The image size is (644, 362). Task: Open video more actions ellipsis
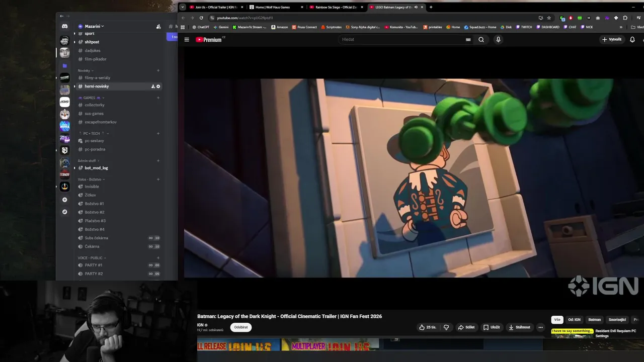tap(540, 327)
